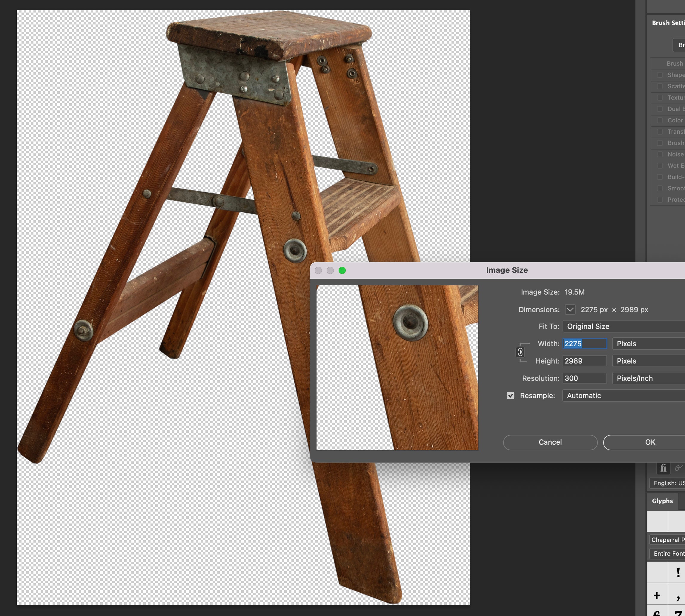Enable Scattering in Brush Settings
The height and width of the screenshot is (616, 685).
click(x=660, y=86)
